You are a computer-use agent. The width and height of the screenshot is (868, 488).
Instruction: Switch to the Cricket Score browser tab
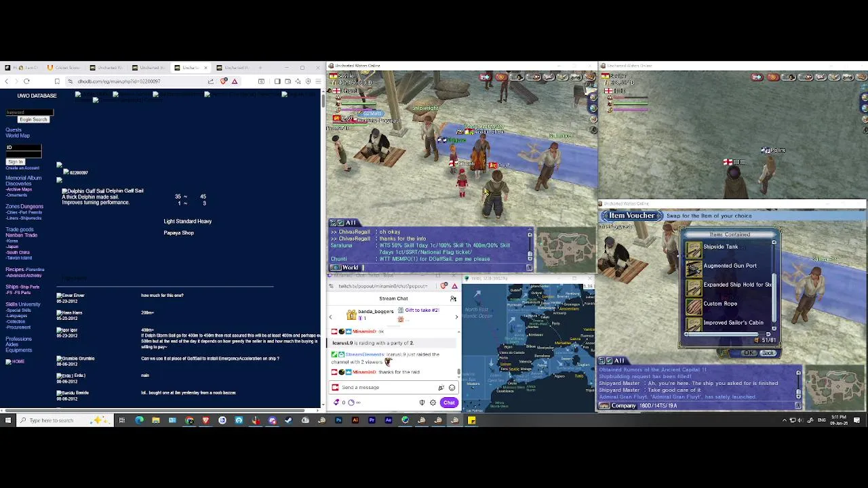click(64, 68)
